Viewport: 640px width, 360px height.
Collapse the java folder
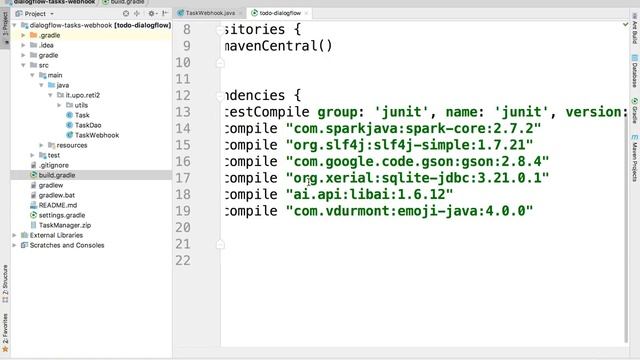[41, 85]
